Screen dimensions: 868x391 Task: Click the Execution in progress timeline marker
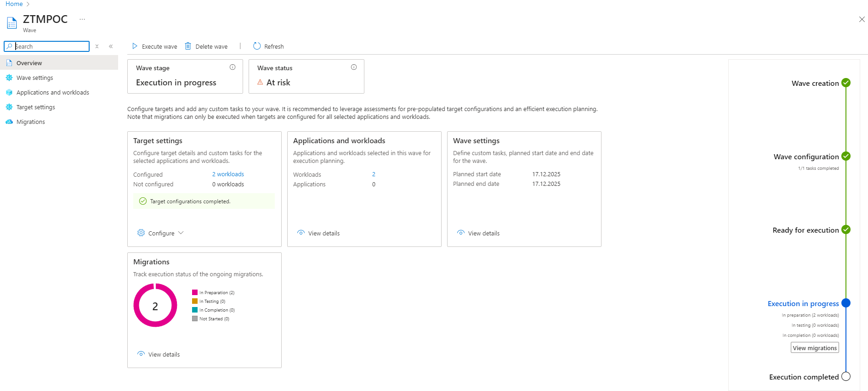point(845,303)
